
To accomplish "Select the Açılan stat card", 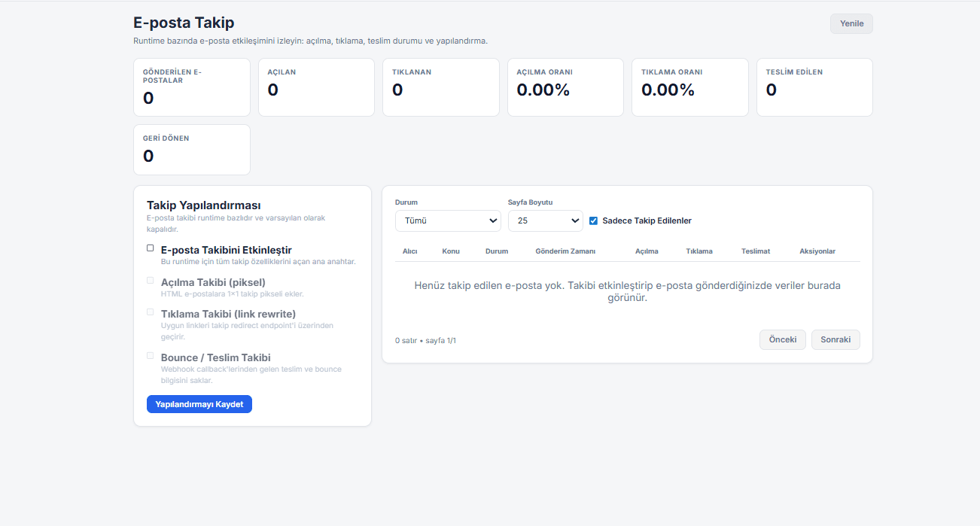I will 316,87.
